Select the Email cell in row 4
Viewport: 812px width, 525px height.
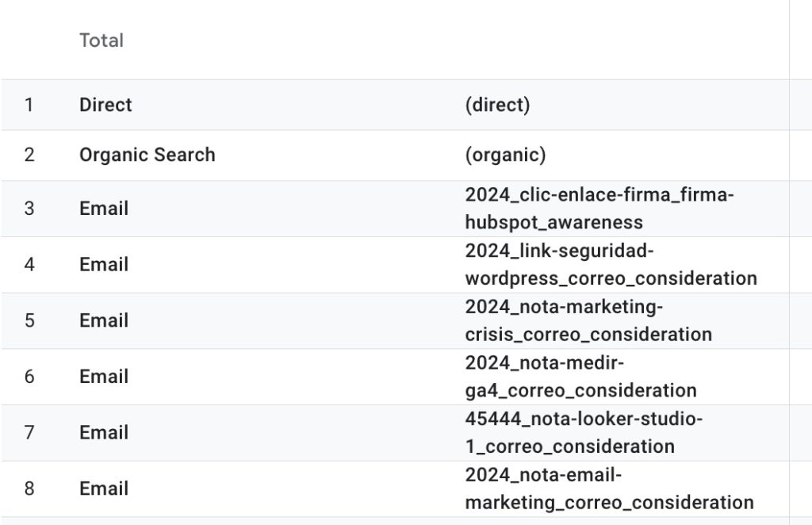point(104,265)
